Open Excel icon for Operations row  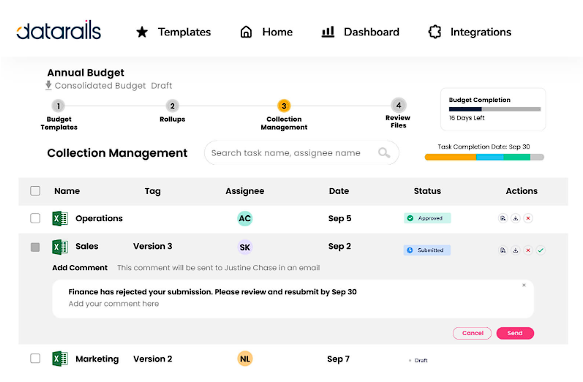click(60, 218)
